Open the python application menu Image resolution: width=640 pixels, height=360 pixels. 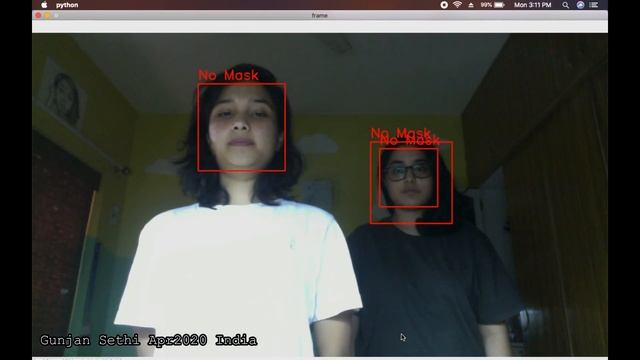pos(67,5)
